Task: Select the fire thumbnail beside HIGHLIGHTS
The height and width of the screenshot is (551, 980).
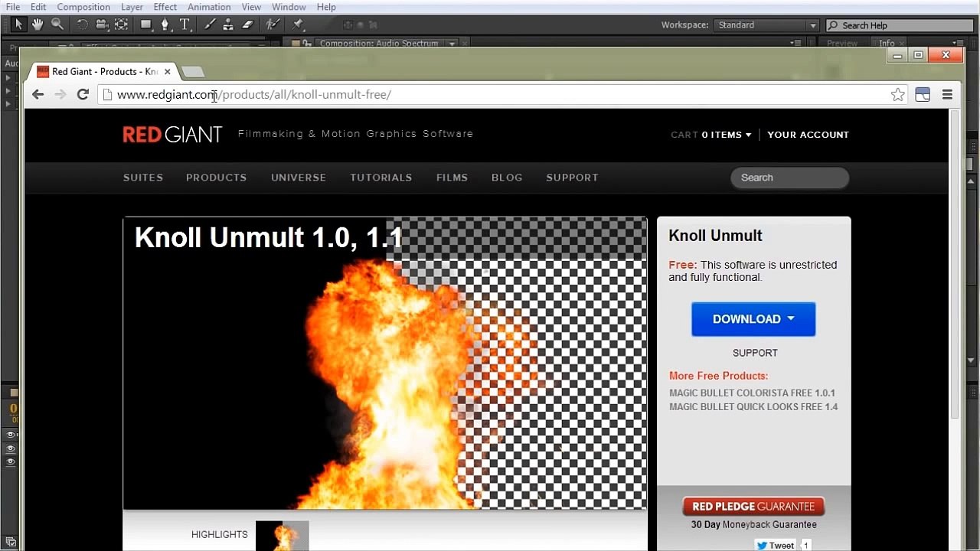Action: click(x=282, y=536)
